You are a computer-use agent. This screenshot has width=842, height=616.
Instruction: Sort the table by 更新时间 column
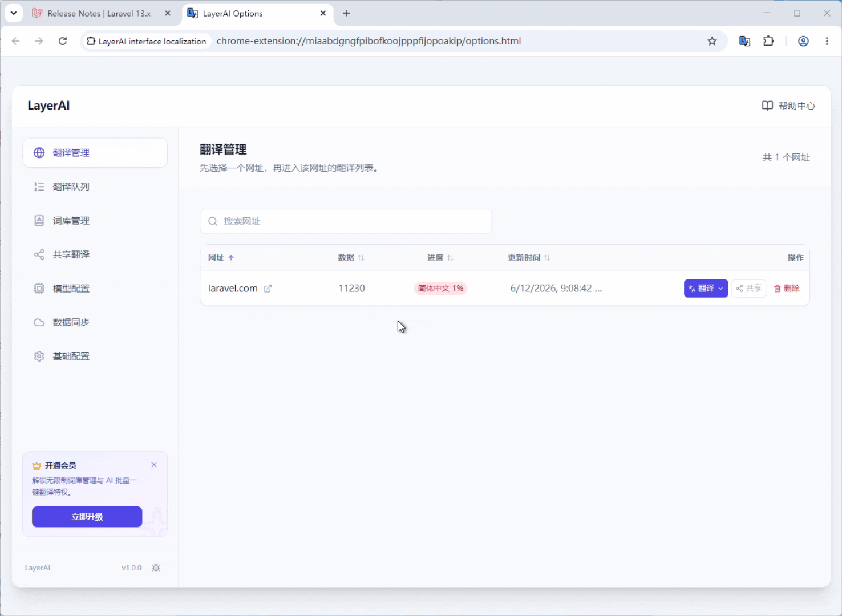(529, 258)
